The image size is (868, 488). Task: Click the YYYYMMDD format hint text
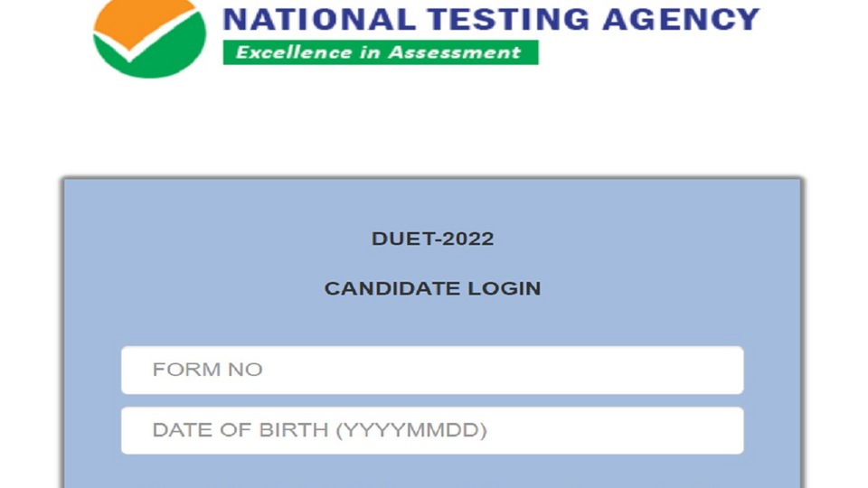[412, 430]
